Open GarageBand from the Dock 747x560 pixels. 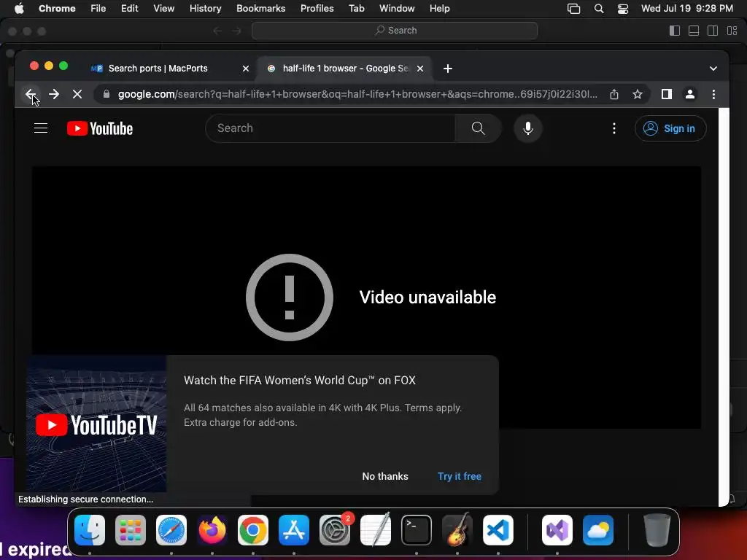(457, 530)
